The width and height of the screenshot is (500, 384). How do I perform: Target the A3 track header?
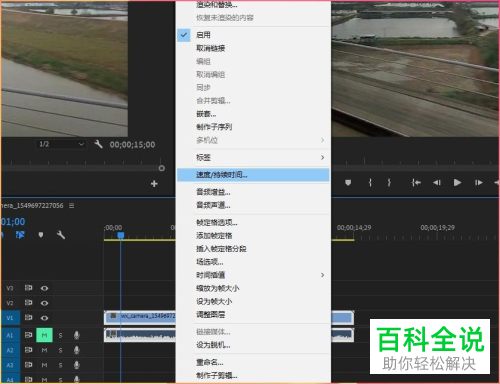[x=10, y=365]
